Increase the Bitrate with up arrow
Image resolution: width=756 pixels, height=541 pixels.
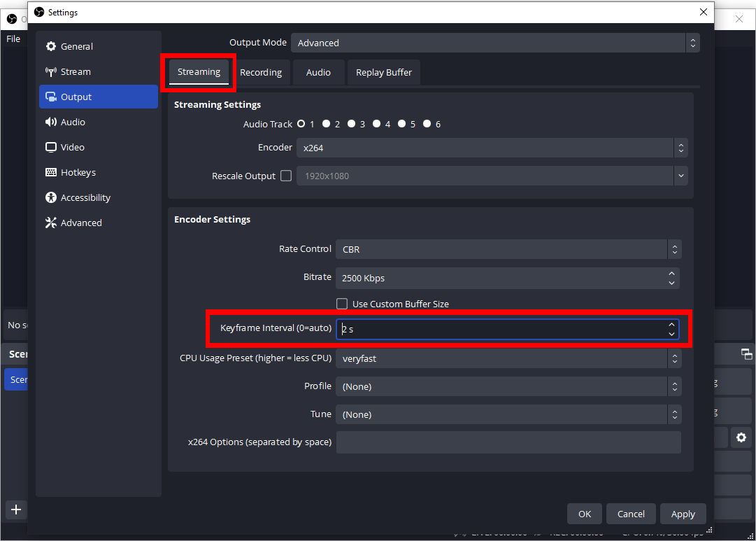click(672, 273)
